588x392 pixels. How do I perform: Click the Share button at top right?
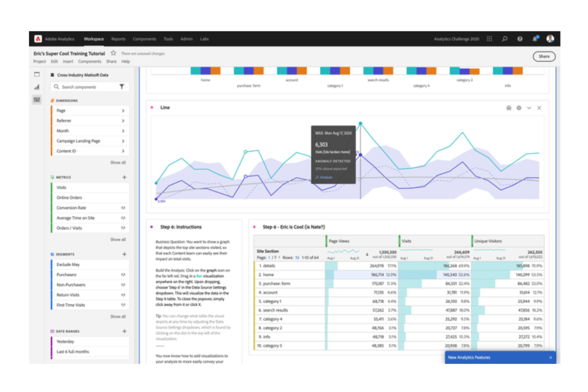(544, 56)
